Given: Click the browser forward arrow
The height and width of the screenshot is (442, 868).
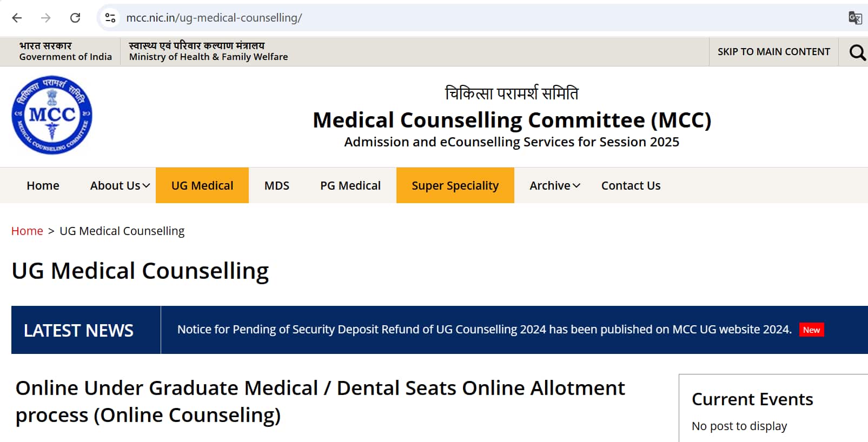Looking at the screenshot, I should point(46,18).
